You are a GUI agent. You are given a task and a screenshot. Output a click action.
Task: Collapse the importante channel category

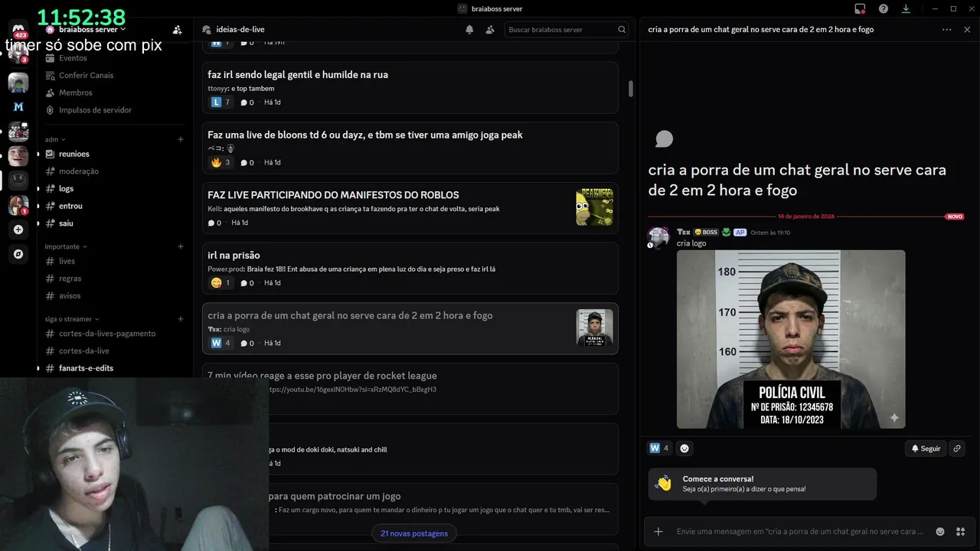tap(65, 246)
